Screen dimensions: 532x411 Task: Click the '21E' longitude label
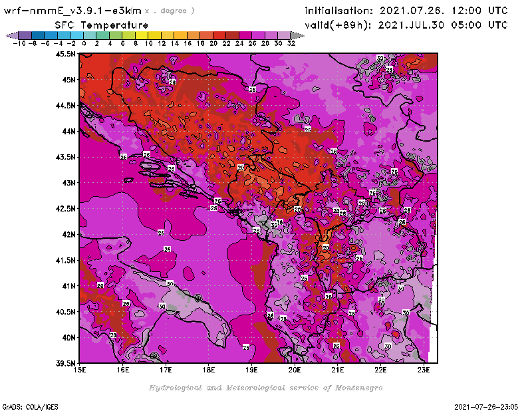coord(338,370)
